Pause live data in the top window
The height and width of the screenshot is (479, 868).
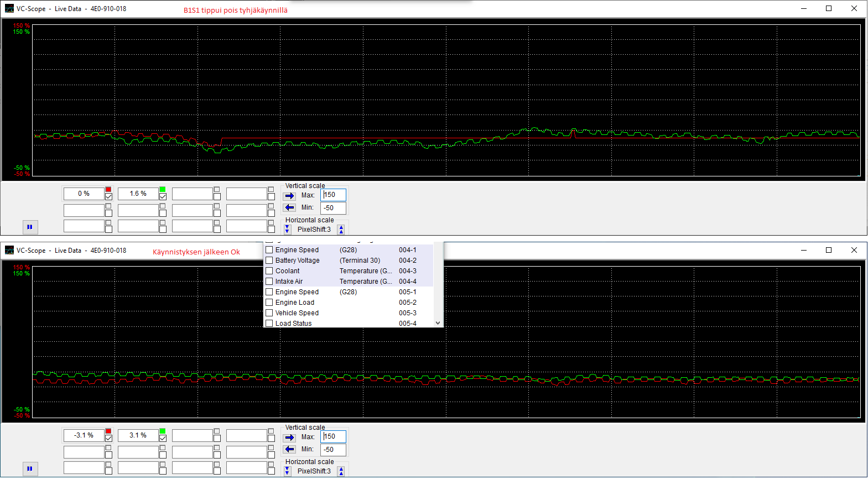tap(30, 227)
